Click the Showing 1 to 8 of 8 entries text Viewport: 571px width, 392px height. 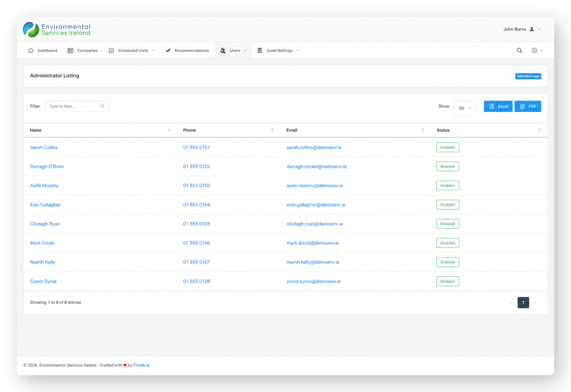(55, 302)
